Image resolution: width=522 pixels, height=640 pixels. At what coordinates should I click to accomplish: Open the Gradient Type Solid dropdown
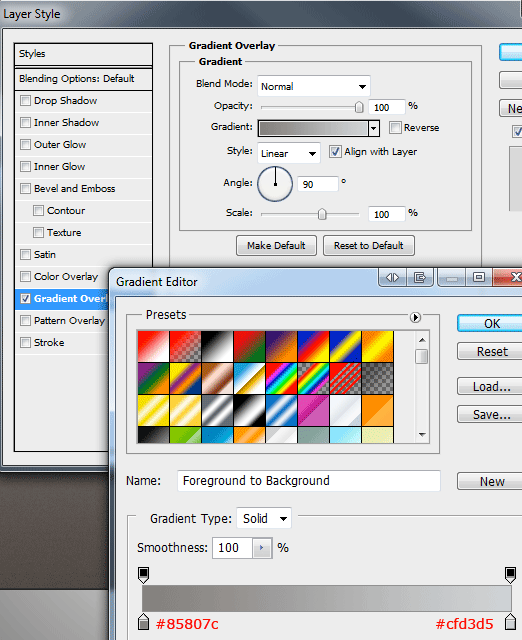(264, 518)
